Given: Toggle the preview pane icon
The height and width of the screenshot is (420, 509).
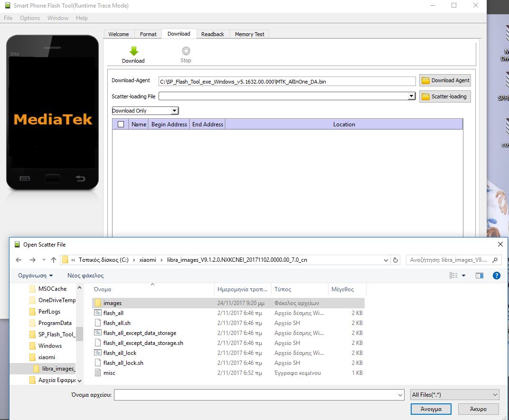Looking at the screenshot, I should [479, 276].
